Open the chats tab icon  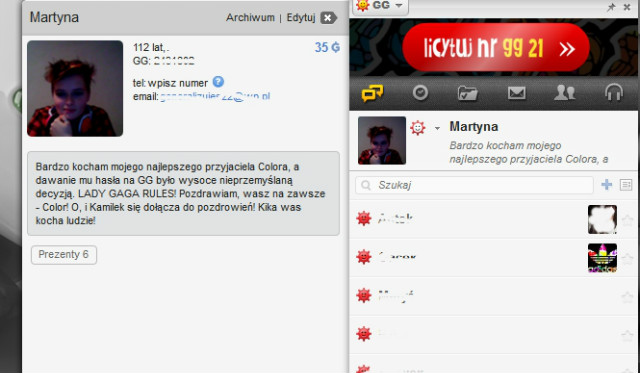point(372,93)
